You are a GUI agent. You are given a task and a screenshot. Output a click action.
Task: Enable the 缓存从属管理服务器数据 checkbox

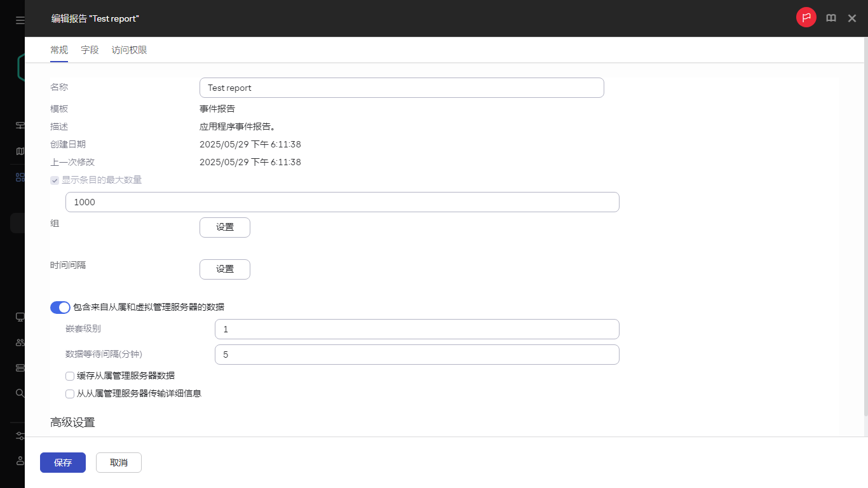70,376
